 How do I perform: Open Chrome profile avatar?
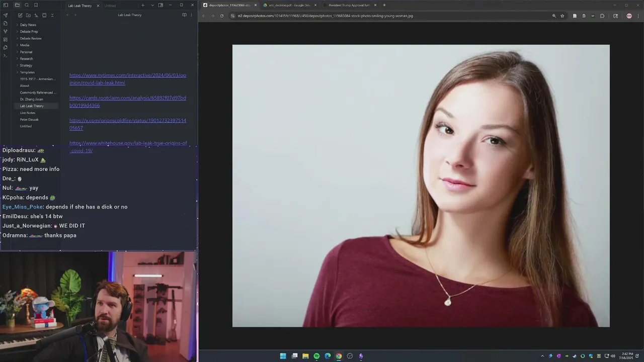point(629,16)
